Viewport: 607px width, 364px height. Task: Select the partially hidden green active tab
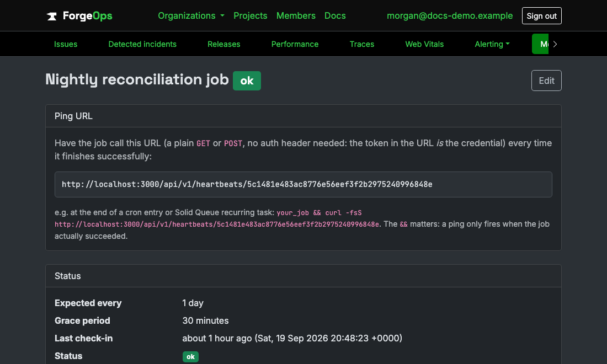coord(540,44)
